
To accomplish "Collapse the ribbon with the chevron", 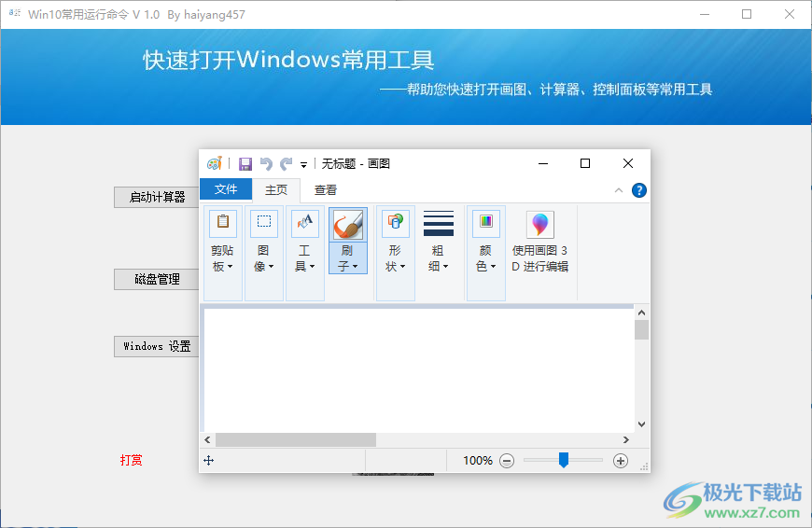I will (618, 190).
